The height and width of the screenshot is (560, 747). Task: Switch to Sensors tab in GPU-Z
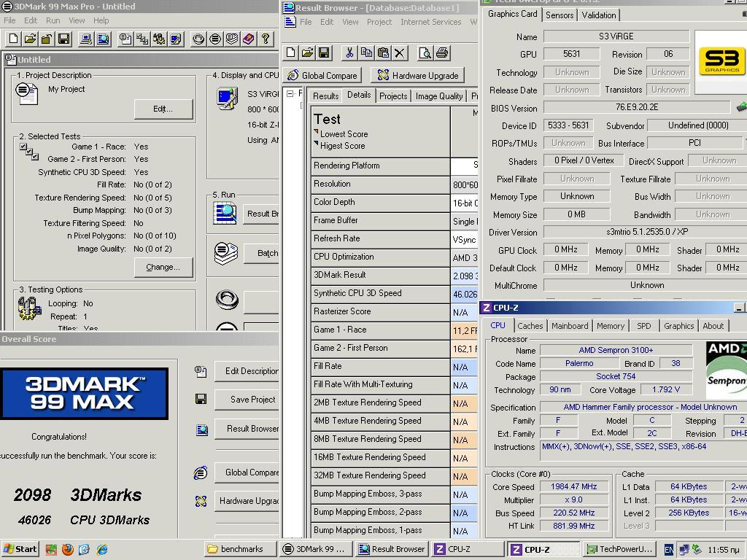pos(560,15)
